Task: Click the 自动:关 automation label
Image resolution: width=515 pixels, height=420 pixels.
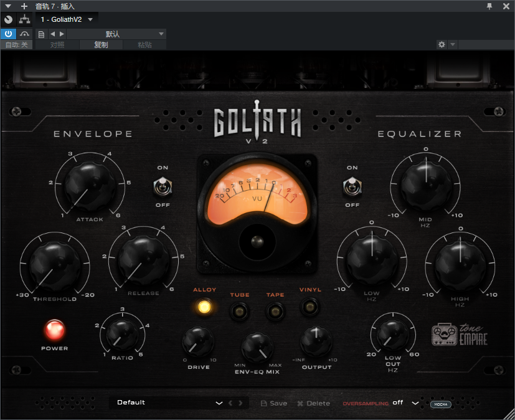Action: tap(17, 45)
